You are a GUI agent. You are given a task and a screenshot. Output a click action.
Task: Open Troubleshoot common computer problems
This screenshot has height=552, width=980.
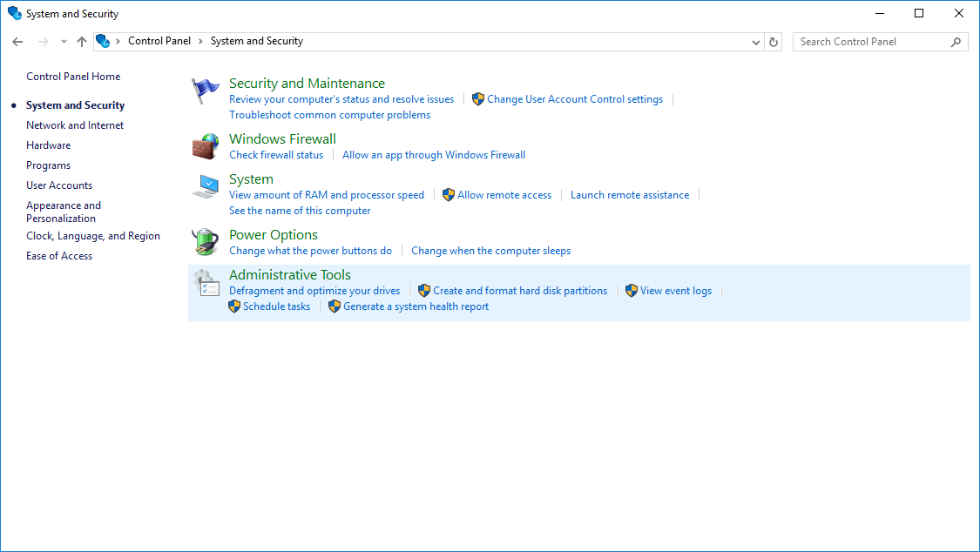[x=329, y=114]
